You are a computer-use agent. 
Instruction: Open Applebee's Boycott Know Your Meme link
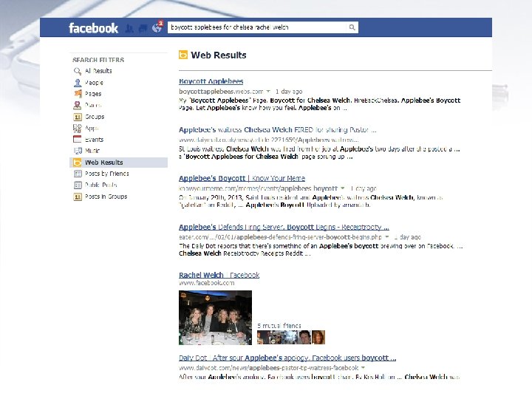click(x=242, y=179)
